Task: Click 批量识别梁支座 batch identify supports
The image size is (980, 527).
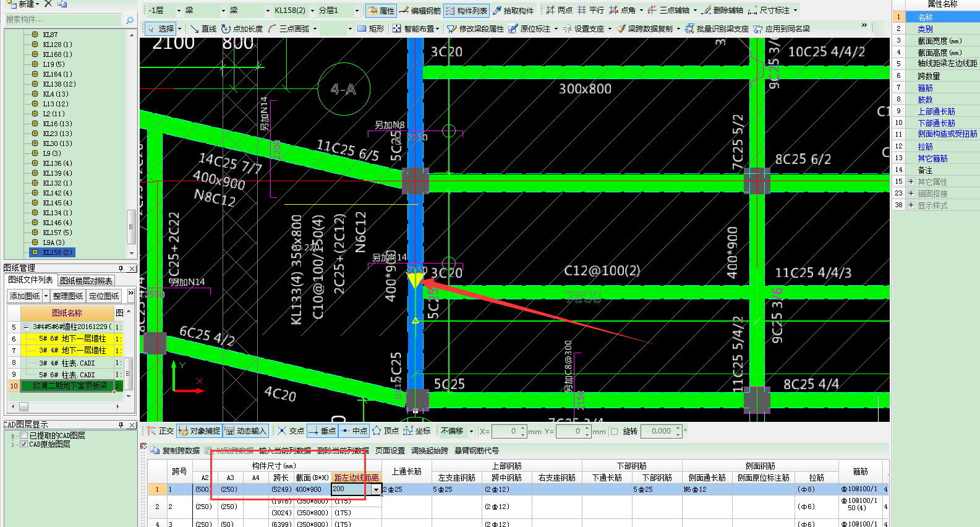Action: [x=717, y=28]
